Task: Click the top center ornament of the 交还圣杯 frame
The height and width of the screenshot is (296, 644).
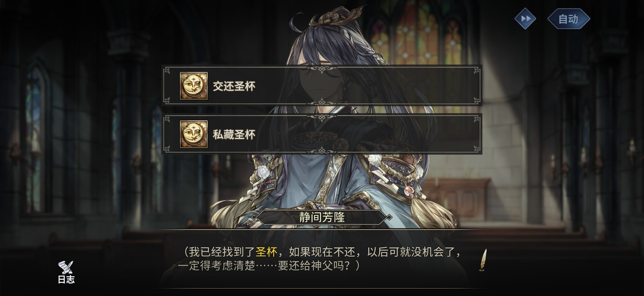Action: 322,68
